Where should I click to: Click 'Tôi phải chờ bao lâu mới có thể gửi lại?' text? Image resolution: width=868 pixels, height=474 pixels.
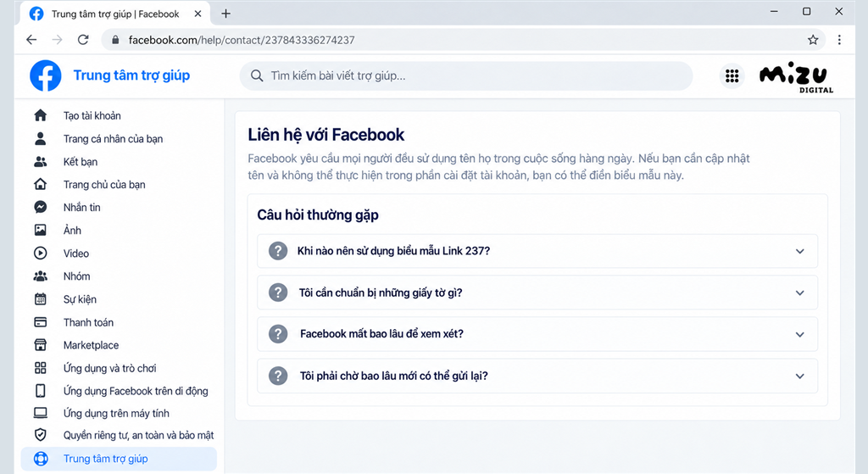[393, 376]
